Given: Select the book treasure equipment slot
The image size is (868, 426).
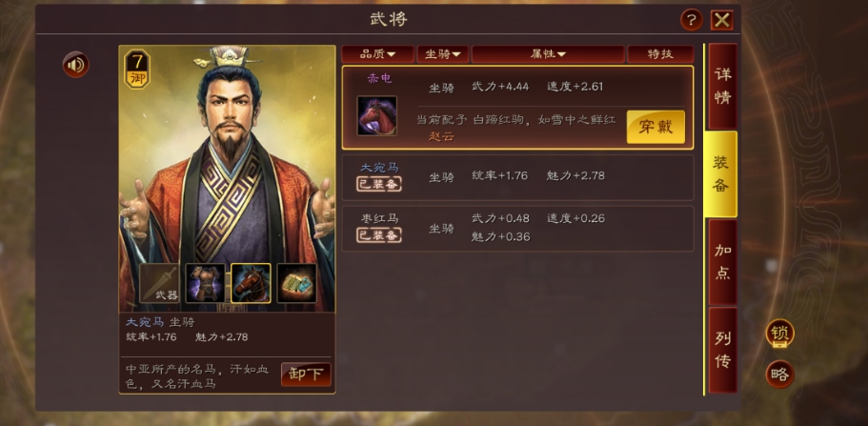Looking at the screenshot, I should coord(296,283).
